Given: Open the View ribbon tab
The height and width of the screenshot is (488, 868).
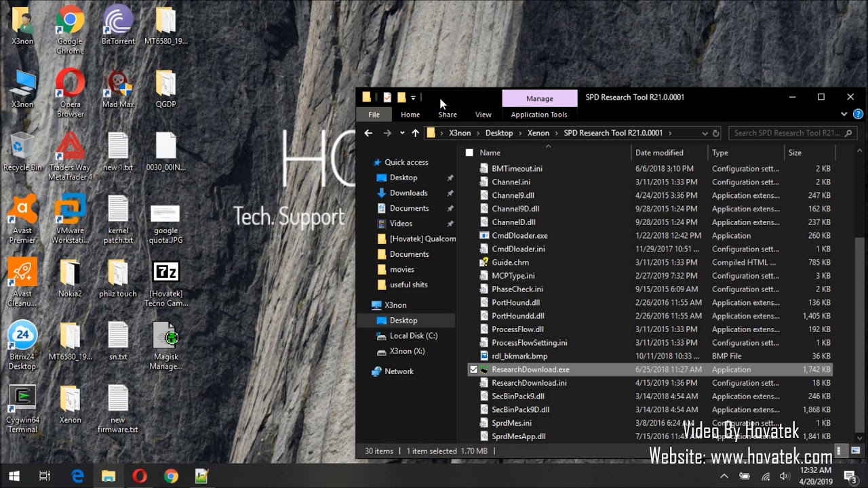Looking at the screenshot, I should tap(484, 115).
